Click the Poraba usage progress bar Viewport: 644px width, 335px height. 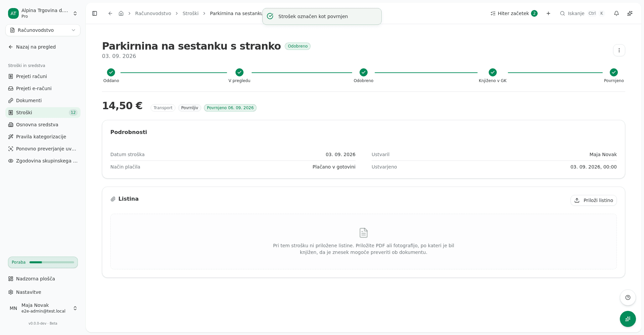coord(43,262)
